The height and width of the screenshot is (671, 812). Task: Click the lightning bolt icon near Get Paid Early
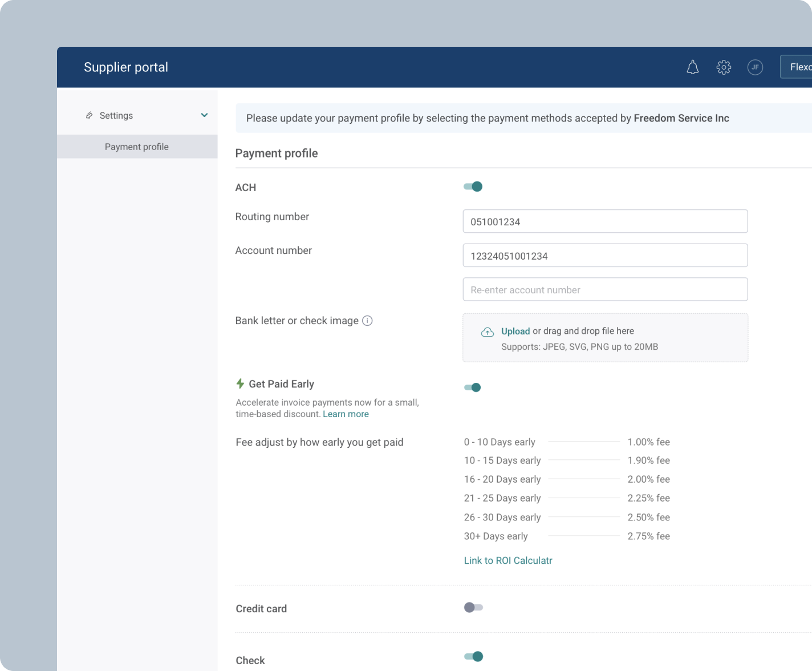pos(240,383)
